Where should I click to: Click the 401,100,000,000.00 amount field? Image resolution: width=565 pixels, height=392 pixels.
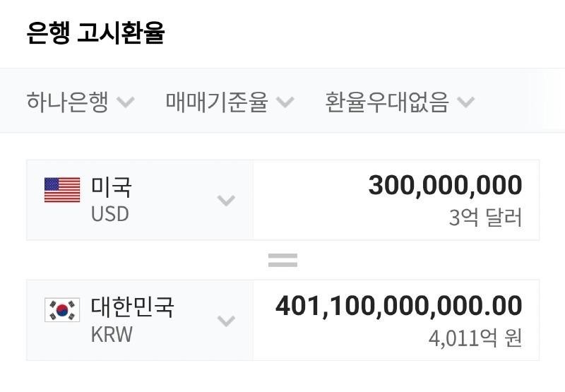coord(399,306)
